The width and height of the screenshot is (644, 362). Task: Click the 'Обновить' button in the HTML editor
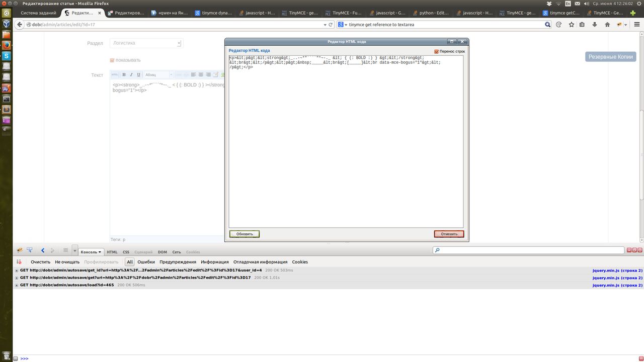245,234
